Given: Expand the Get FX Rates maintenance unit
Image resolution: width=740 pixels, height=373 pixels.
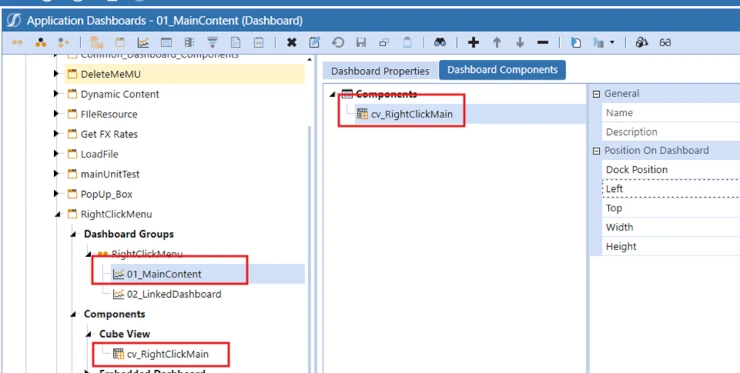Looking at the screenshot, I should 56,134.
